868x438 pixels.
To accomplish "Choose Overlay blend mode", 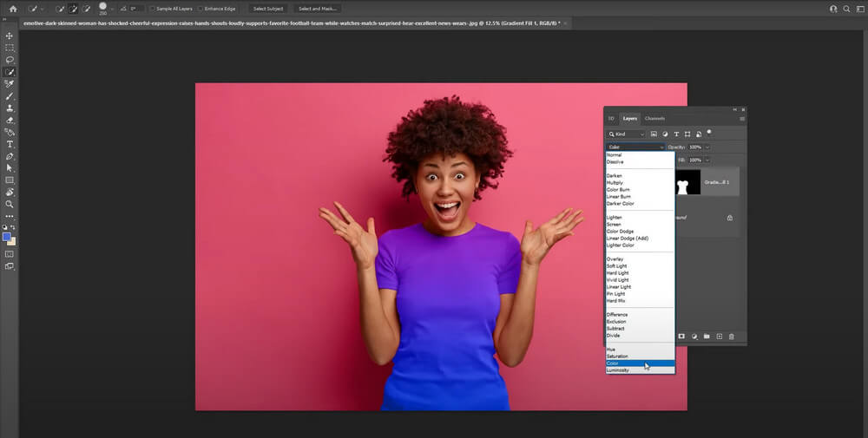I will [641, 258].
